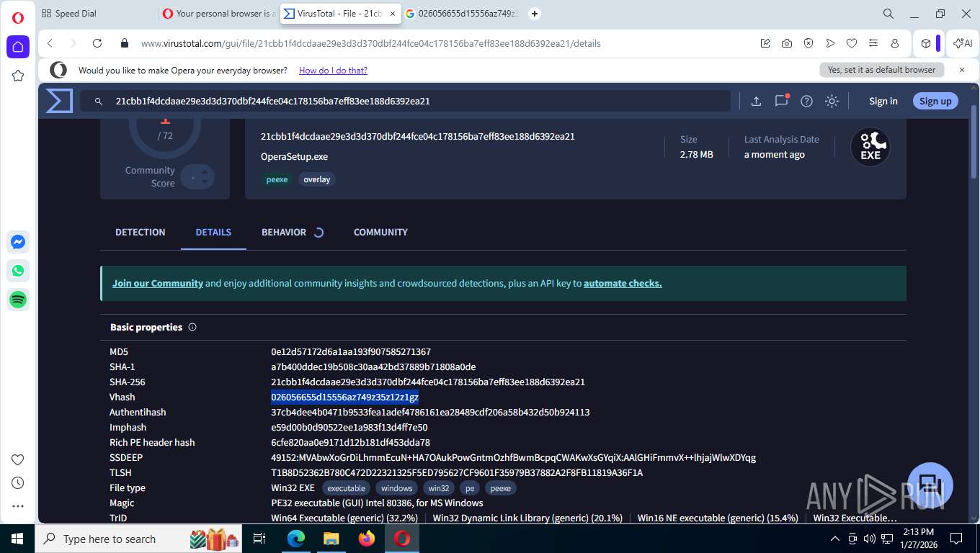The height and width of the screenshot is (553, 980).
Task: Upload a file via VirusTotal upload icon
Action: [756, 101]
